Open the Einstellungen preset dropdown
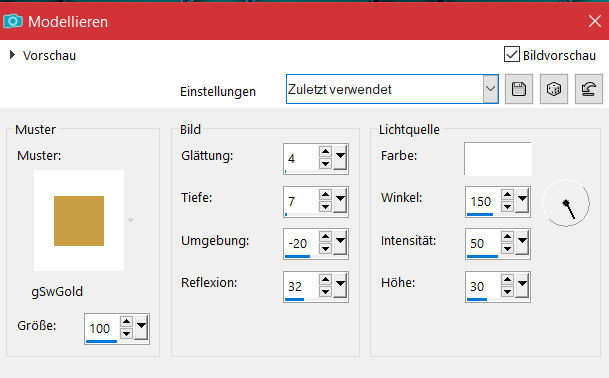The height and width of the screenshot is (378, 609). (x=491, y=89)
